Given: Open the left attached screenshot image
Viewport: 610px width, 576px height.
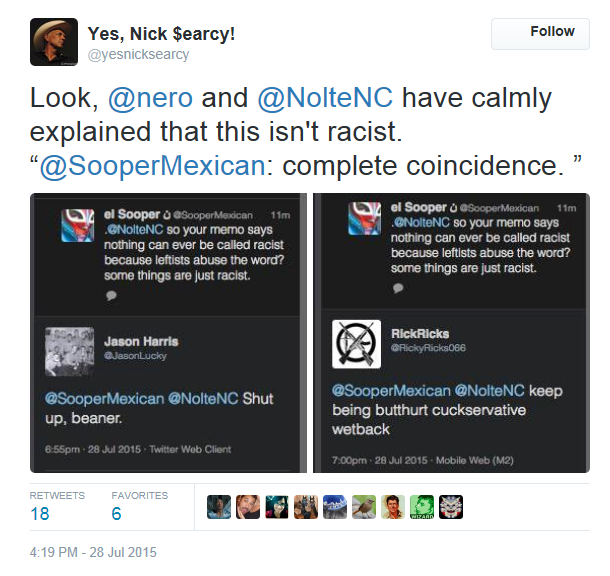Looking at the screenshot, I should coord(168,333).
